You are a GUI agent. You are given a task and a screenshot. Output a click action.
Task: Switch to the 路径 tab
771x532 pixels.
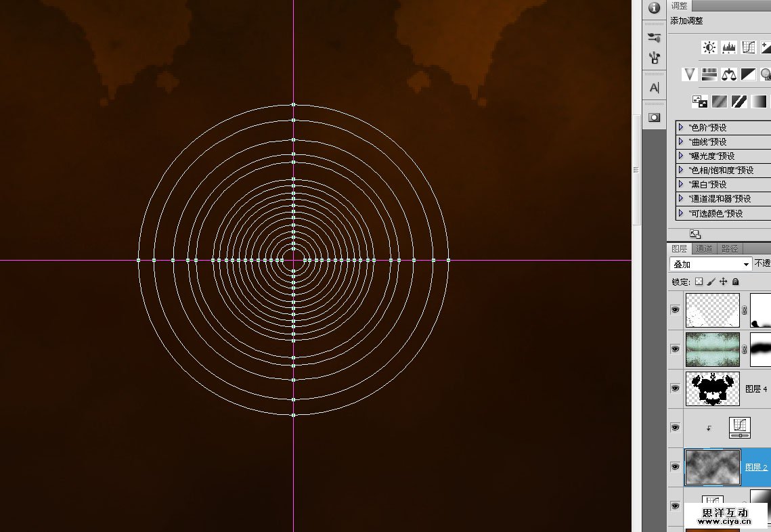coord(729,248)
